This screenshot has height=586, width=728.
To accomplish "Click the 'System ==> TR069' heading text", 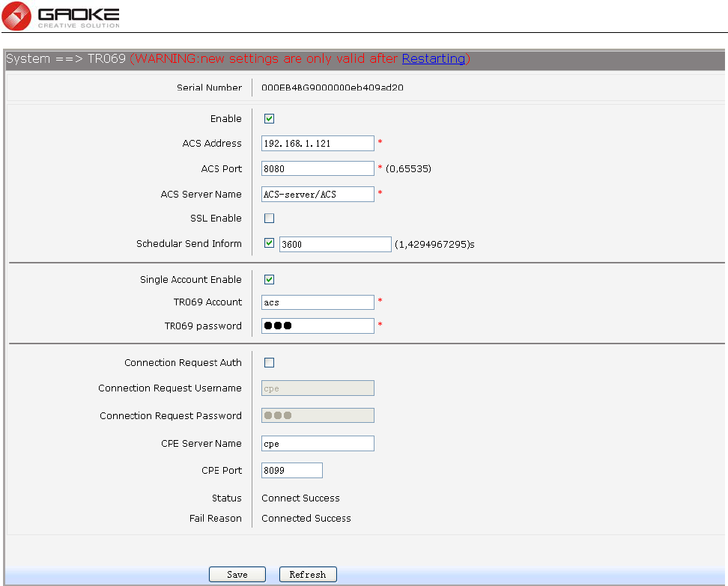I will click(x=66, y=58).
